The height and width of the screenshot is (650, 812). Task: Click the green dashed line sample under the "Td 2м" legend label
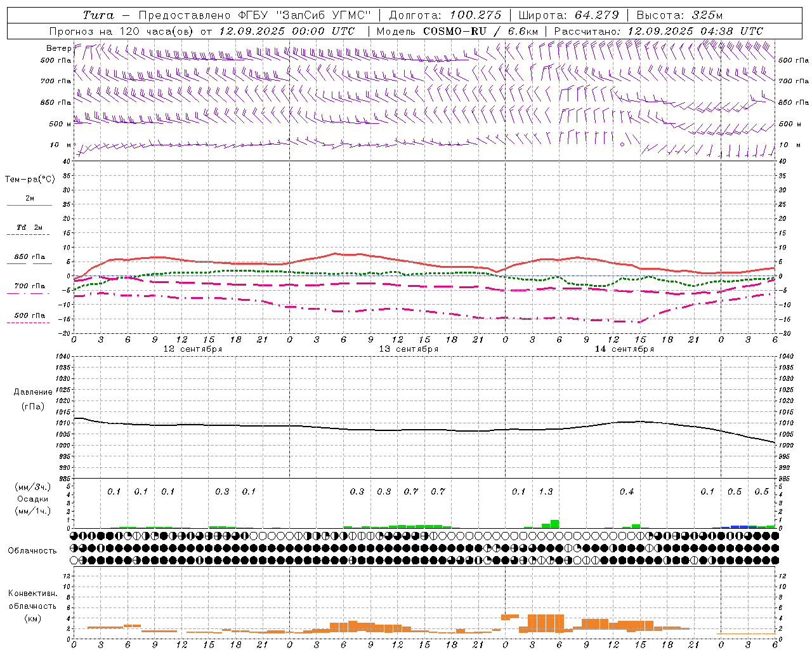coord(28,234)
